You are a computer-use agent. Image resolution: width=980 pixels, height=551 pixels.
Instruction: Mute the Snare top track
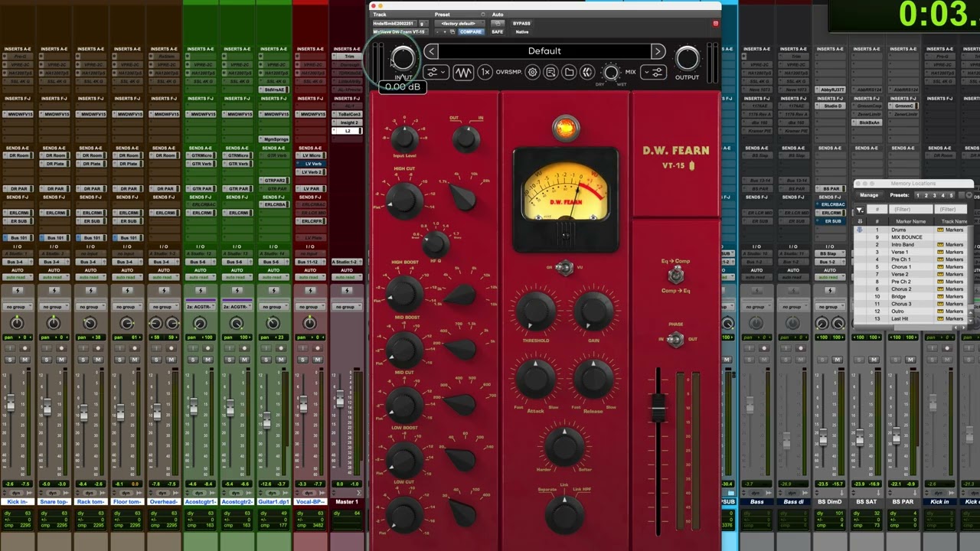click(60, 360)
